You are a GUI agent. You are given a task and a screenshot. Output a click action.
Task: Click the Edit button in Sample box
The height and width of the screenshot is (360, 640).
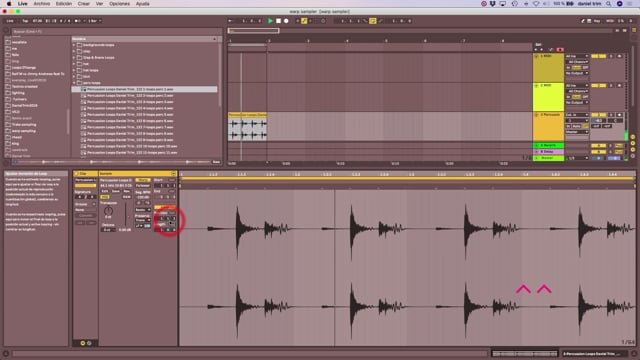coord(105,191)
